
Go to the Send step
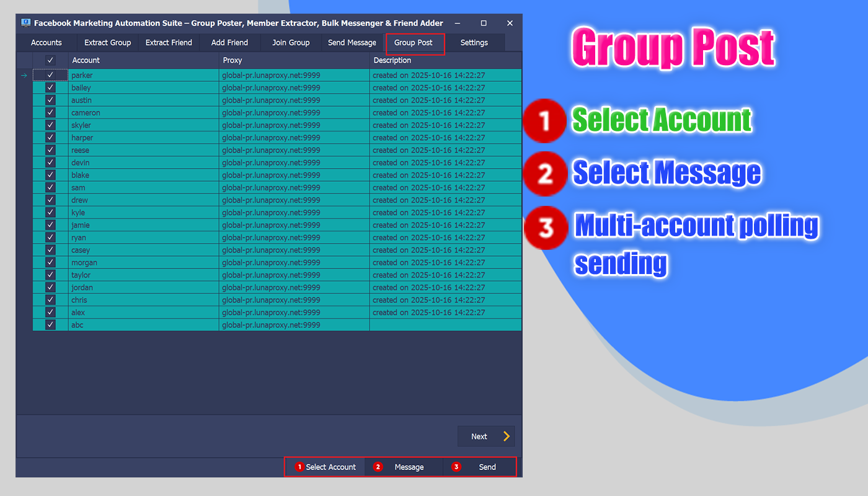click(x=479, y=467)
